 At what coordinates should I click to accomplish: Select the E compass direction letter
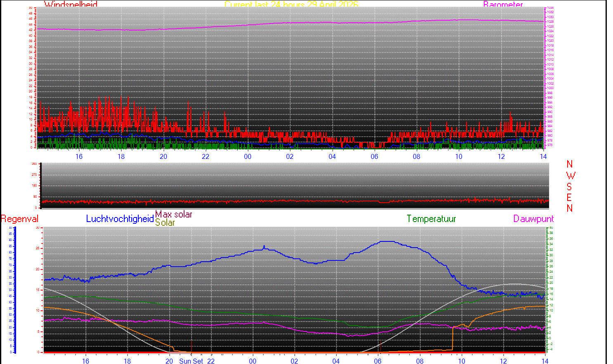pos(569,198)
